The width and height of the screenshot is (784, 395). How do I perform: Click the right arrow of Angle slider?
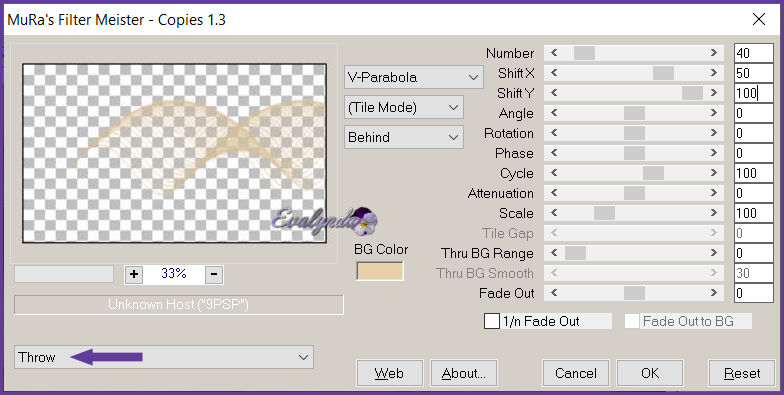tap(714, 113)
